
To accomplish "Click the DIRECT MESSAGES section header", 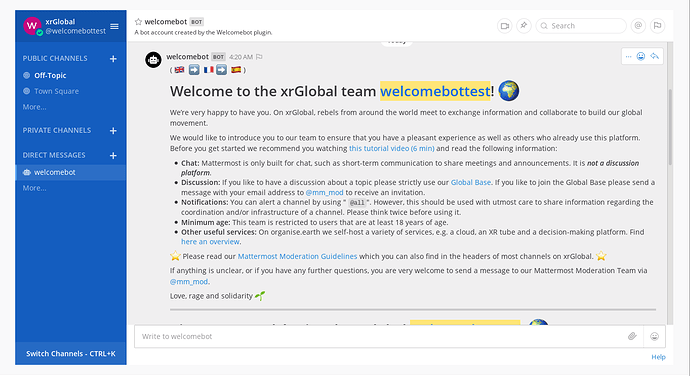I will pyautogui.click(x=54, y=155).
